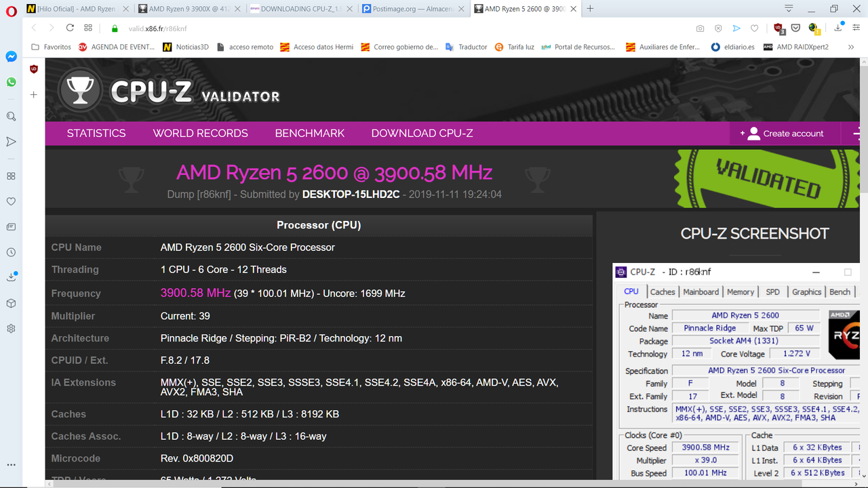This screenshot has height=488, width=868.
Task: Open Messenger in the Opera sidebar
Action: click(x=11, y=57)
